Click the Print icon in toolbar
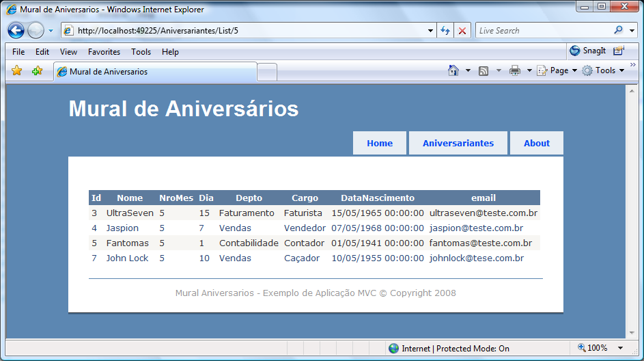The height and width of the screenshot is (361, 644). pos(515,70)
